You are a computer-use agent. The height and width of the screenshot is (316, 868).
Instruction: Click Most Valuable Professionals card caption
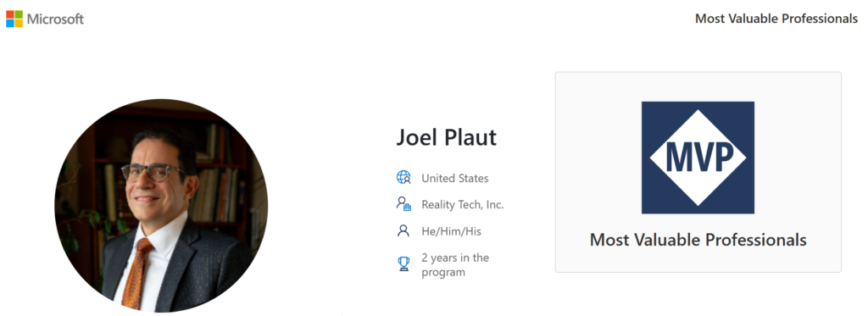(x=698, y=241)
